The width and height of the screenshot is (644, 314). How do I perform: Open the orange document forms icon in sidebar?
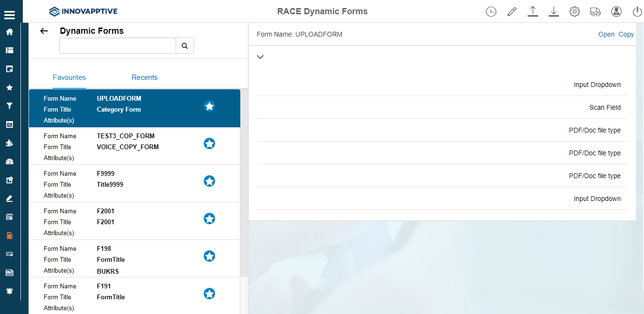9,236
